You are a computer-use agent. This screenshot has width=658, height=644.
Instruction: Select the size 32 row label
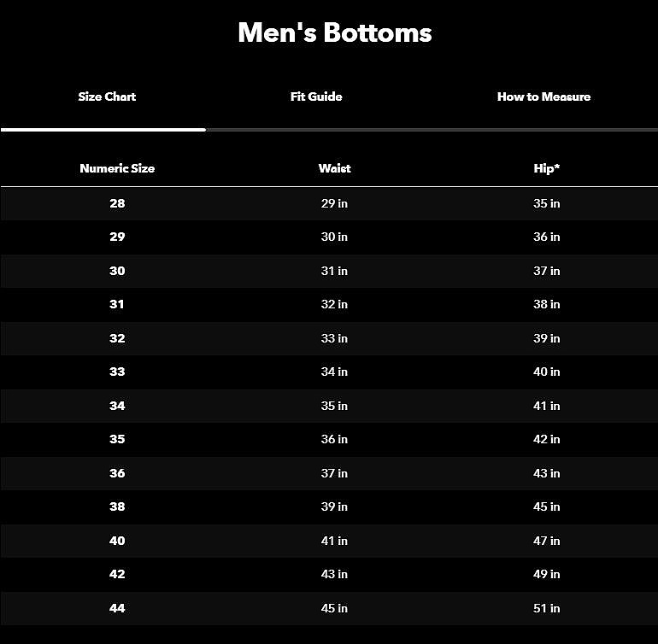coord(117,338)
